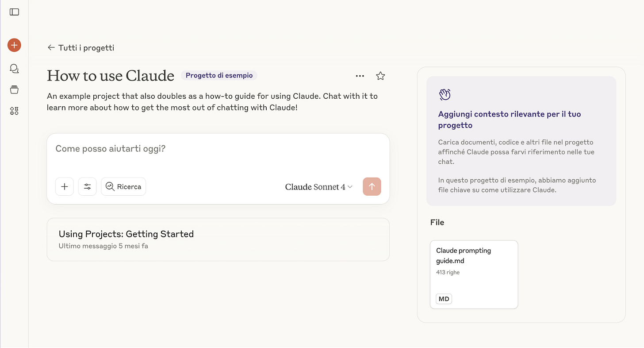This screenshot has height=348, width=644.
Task: Go back to Tutti i progetti
Action: click(81, 47)
